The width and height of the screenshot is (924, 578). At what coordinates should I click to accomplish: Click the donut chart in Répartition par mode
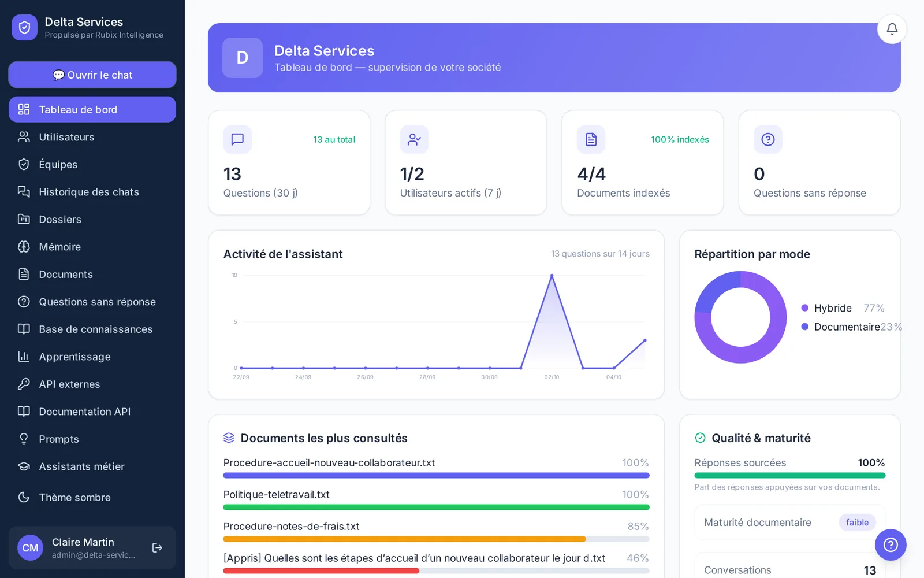(740, 317)
